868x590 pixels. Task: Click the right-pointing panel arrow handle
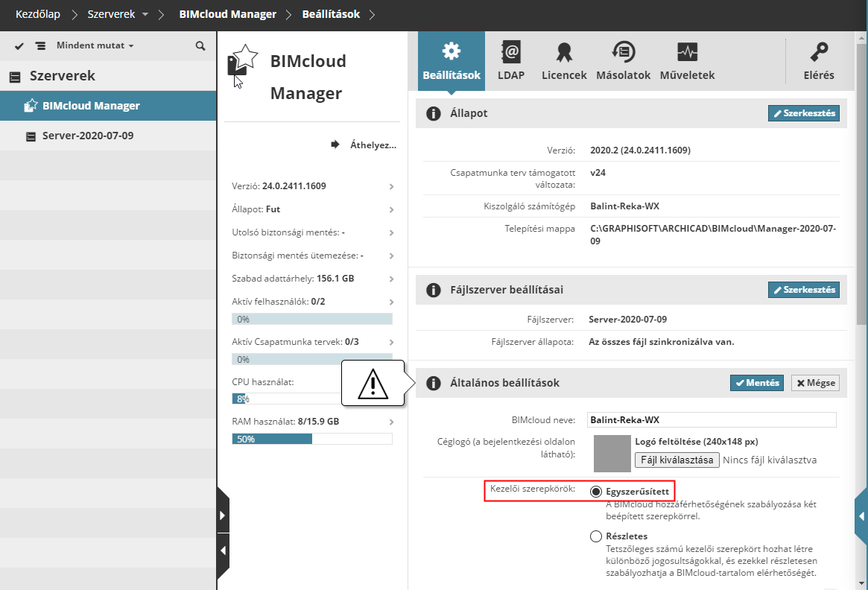coord(223,516)
